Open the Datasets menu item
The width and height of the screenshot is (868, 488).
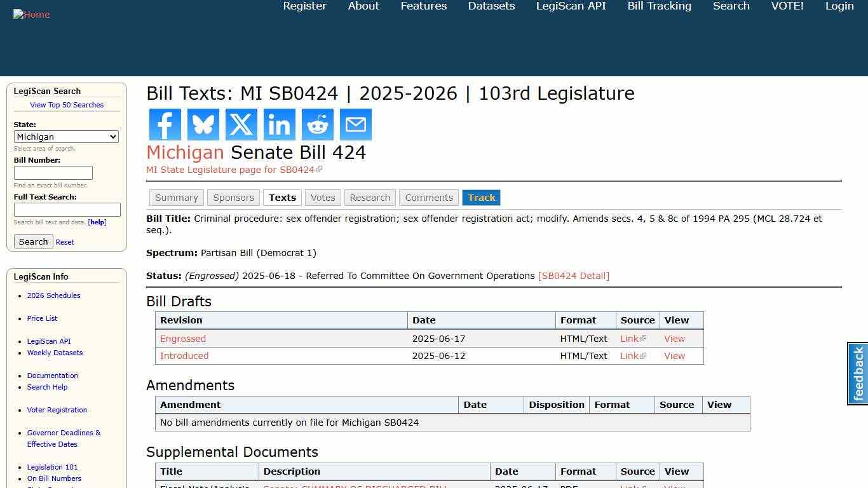(491, 6)
